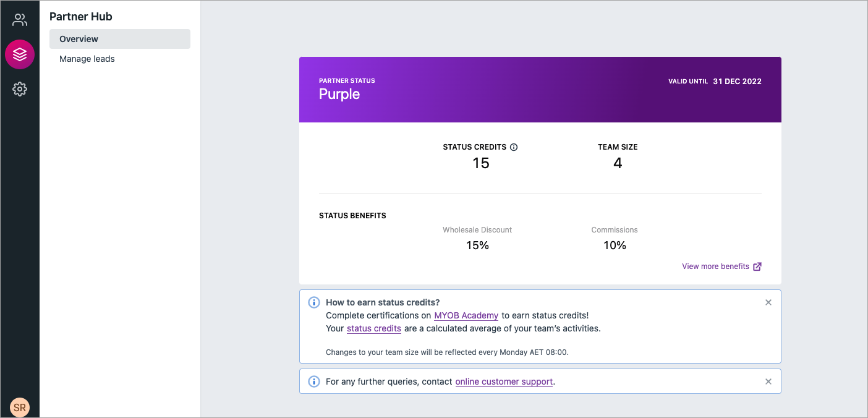The height and width of the screenshot is (418, 868).
Task: Click the Partner Hub heading
Action: click(81, 17)
